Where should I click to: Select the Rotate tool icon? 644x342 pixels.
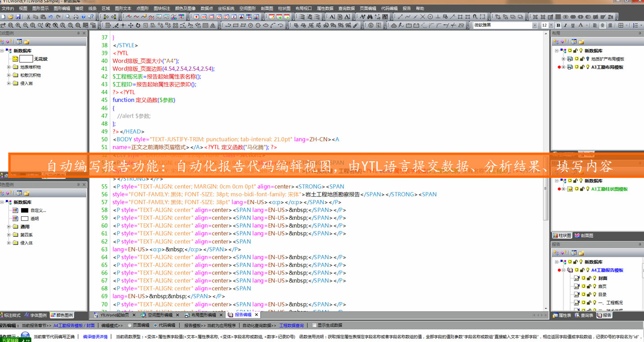point(138,25)
